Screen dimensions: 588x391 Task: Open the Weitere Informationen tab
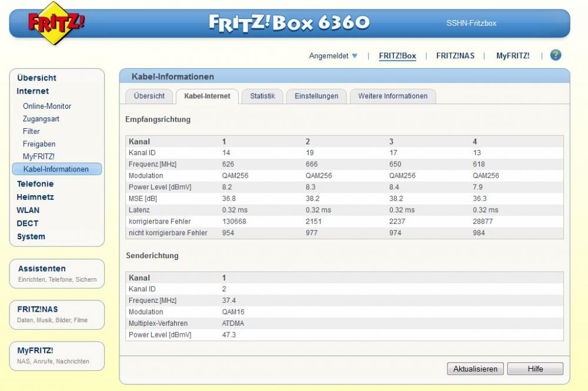coord(393,96)
